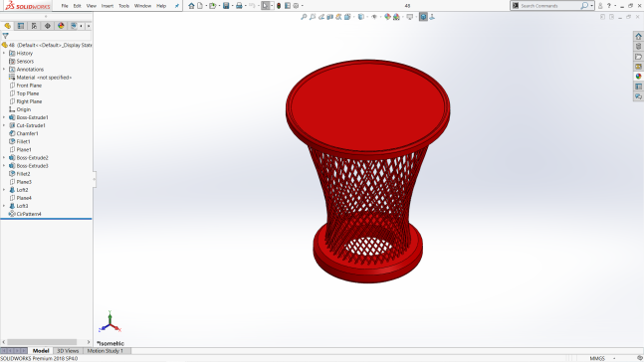
Task: Click the Home icon in the top toolbar
Action: [191, 6]
